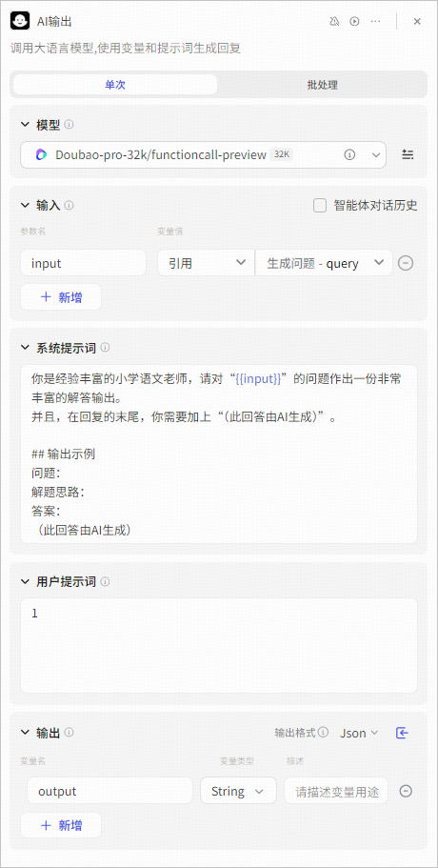Open model parameter settings sliders icon
This screenshot has width=438, height=868.
point(408,155)
